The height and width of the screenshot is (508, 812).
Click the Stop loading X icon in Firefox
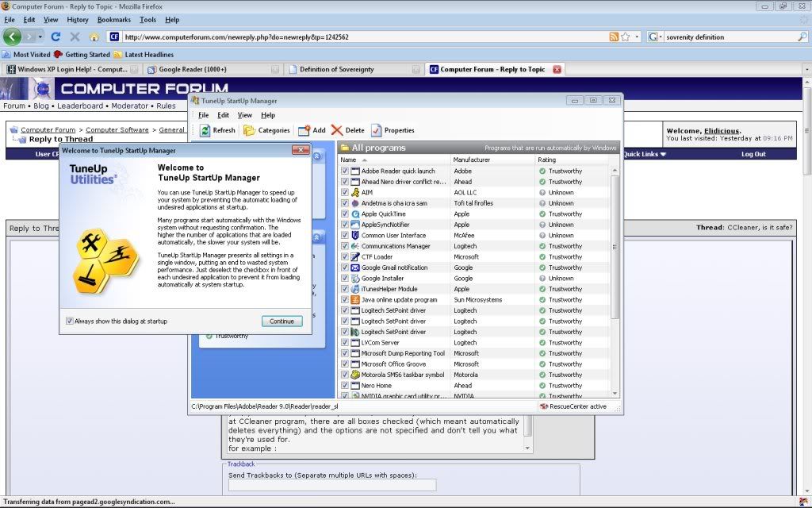[75, 37]
